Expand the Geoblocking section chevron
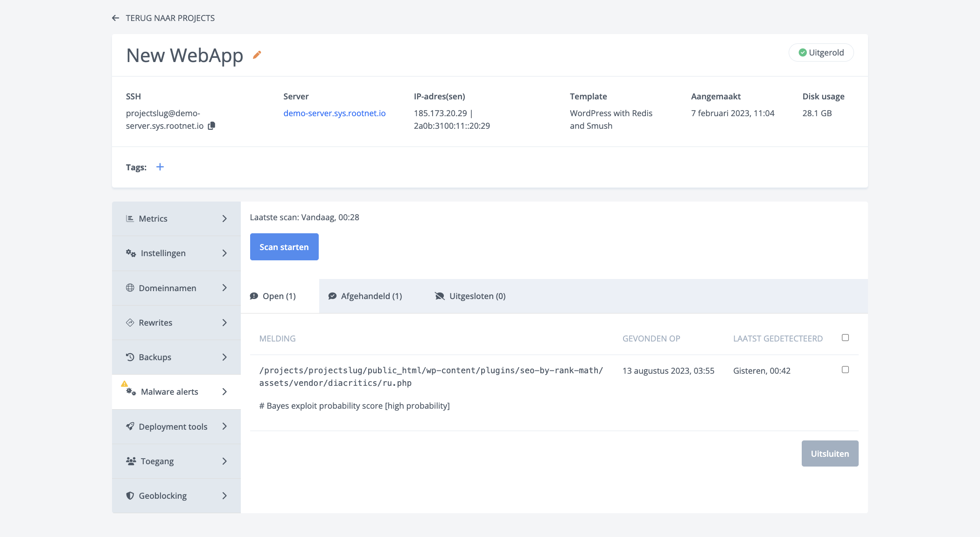The image size is (980, 537). coord(224,495)
